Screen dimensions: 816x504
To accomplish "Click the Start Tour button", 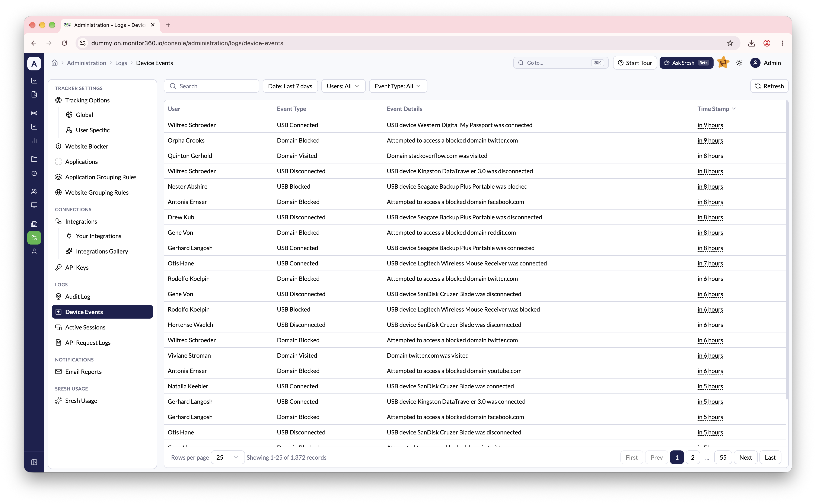I will 635,63.
